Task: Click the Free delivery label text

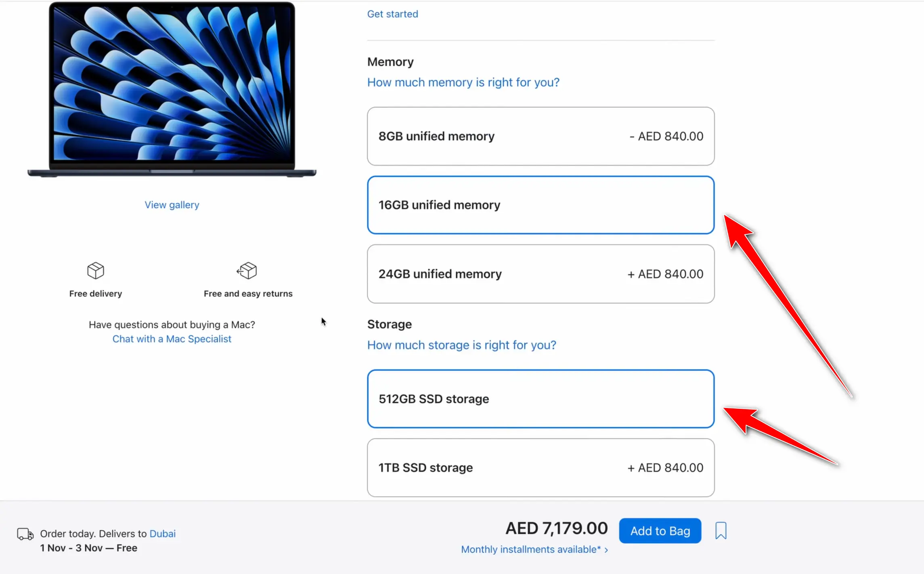Action: pos(96,294)
